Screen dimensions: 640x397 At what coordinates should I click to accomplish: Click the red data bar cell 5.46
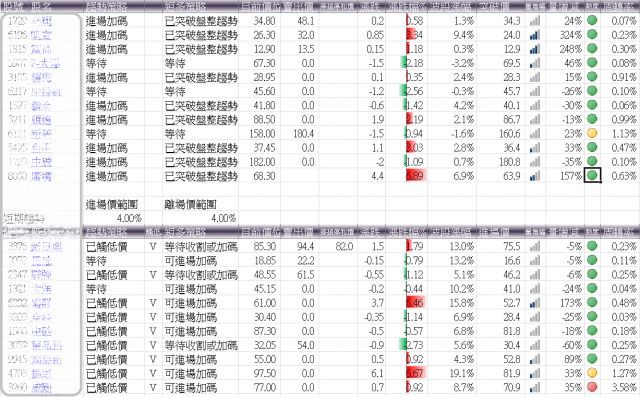pyautogui.click(x=406, y=303)
